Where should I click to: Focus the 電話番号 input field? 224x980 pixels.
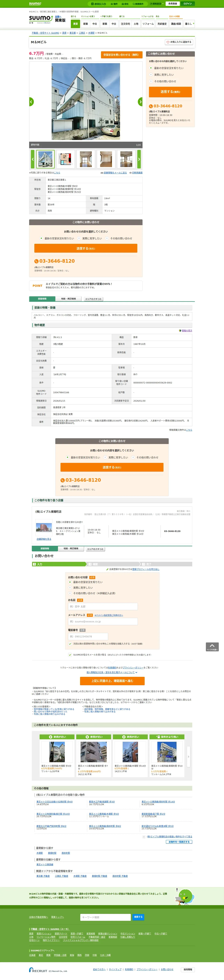click(88, 637)
